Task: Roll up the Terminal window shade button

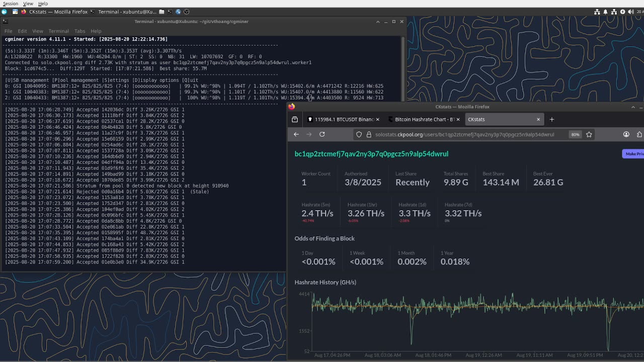Action: point(378,22)
